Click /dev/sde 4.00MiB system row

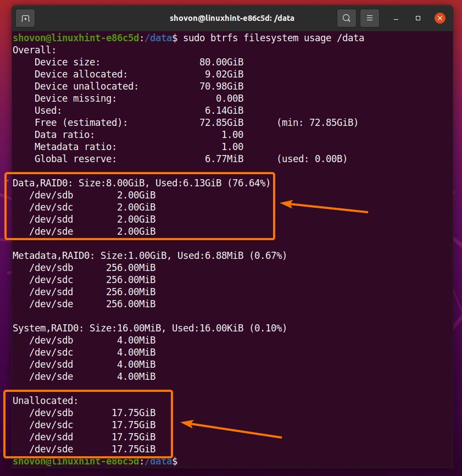click(x=92, y=377)
